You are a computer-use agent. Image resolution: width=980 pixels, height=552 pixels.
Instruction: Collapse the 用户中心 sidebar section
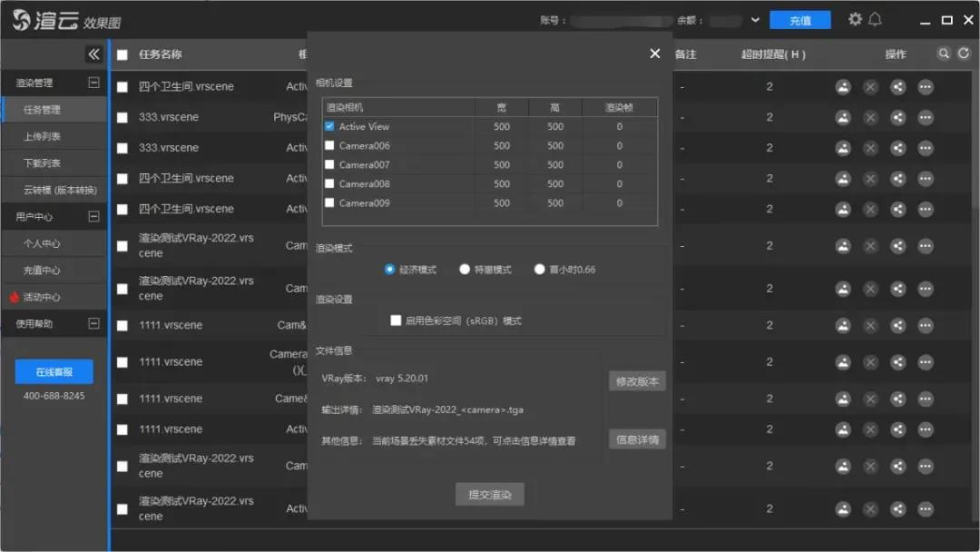[x=93, y=217]
